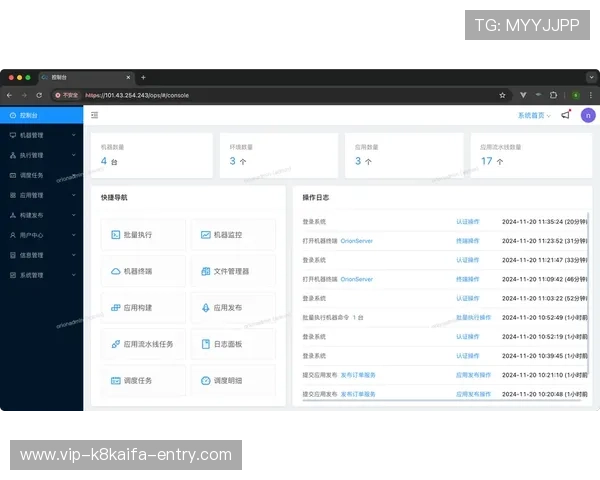Open a new browser tab with plus
The height and width of the screenshot is (480, 600).
click(143, 77)
